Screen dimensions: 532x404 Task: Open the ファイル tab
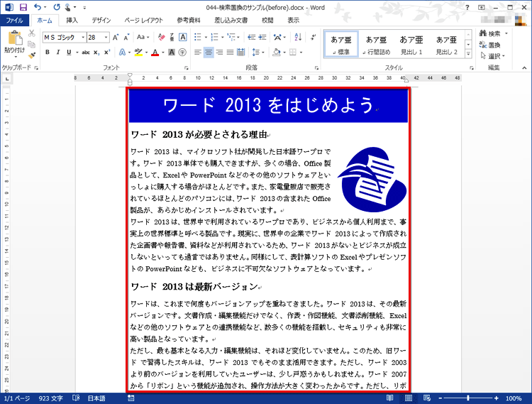pyautogui.click(x=15, y=21)
